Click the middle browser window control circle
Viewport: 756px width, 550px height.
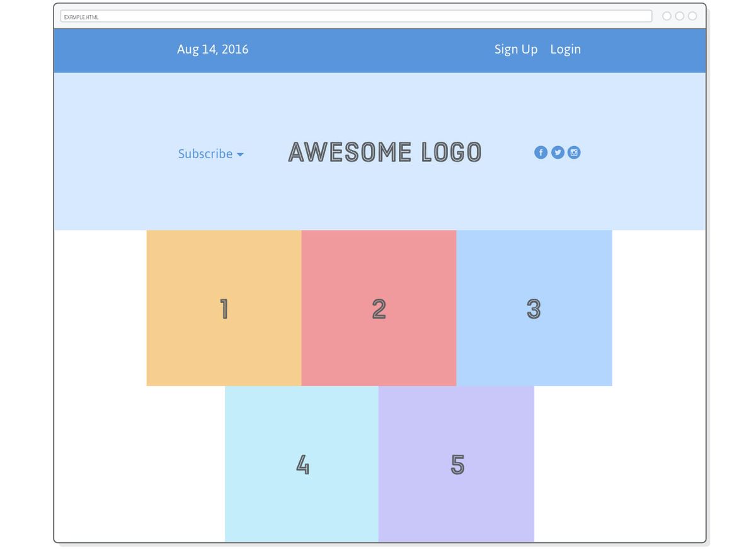point(679,16)
